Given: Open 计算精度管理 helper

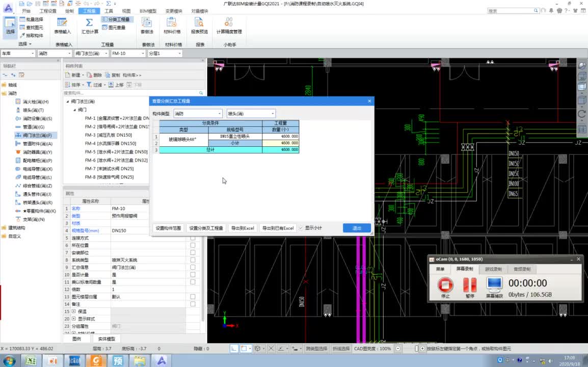Looking at the screenshot, I should (x=229, y=23).
